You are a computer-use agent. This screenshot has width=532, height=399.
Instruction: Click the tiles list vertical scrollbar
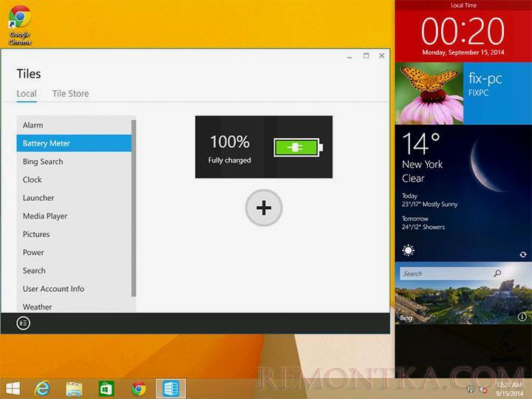(134, 207)
